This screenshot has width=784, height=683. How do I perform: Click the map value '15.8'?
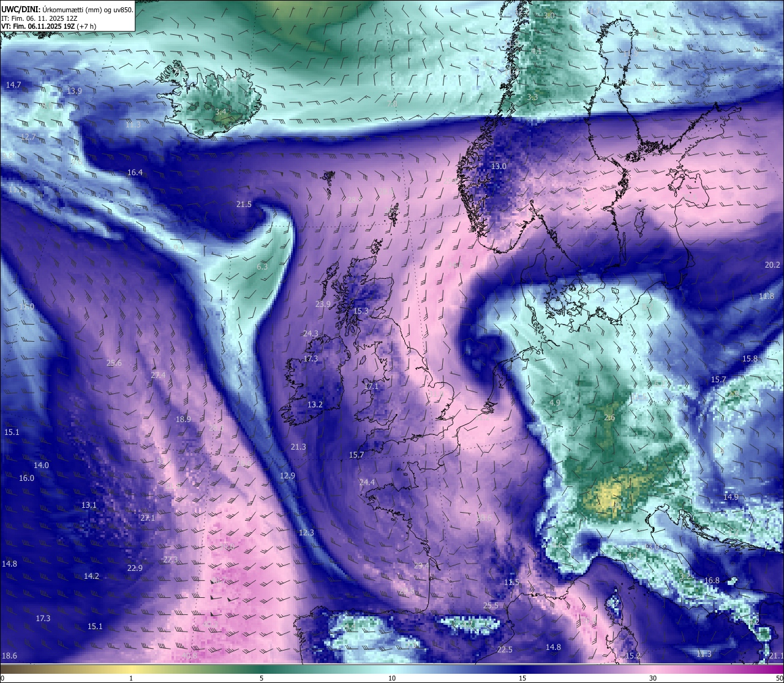tap(750, 359)
